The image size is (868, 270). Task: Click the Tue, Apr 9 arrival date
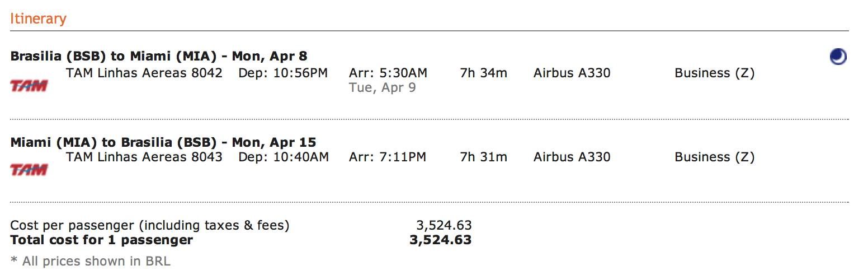pyautogui.click(x=383, y=88)
